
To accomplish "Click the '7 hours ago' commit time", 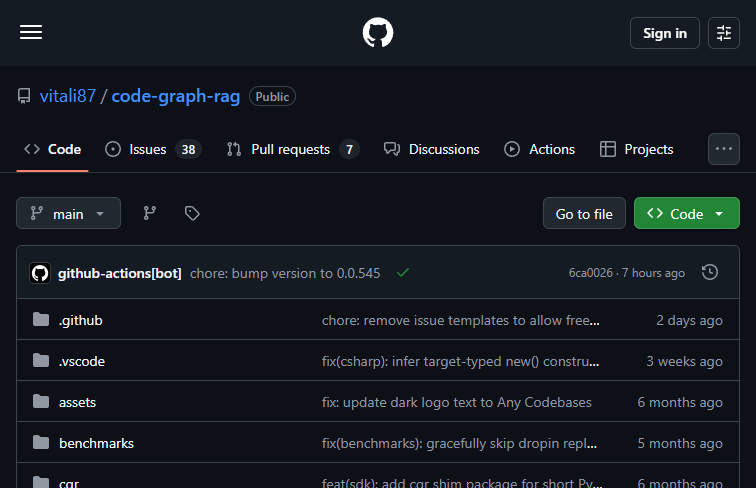I will click(x=653, y=273).
